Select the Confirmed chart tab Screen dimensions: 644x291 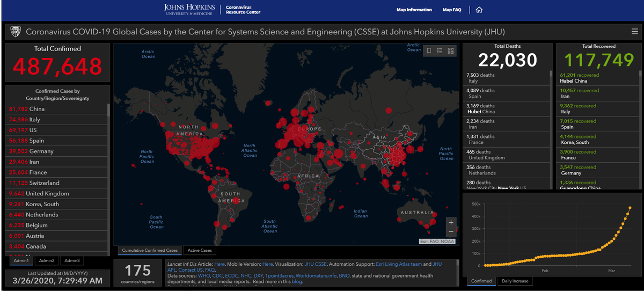tap(481, 281)
